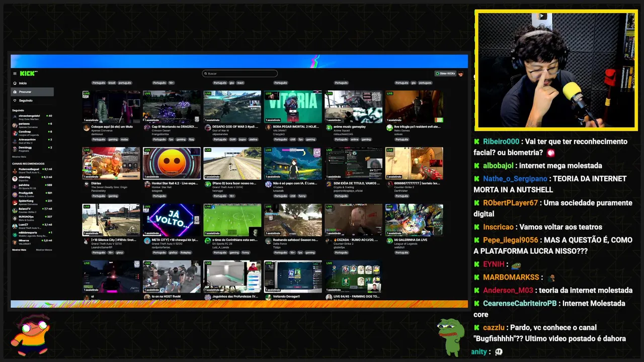The height and width of the screenshot is (362, 644).
Task: Open recommended channel Prodigyddk
Action: pyautogui.click(x=32, y=194)
